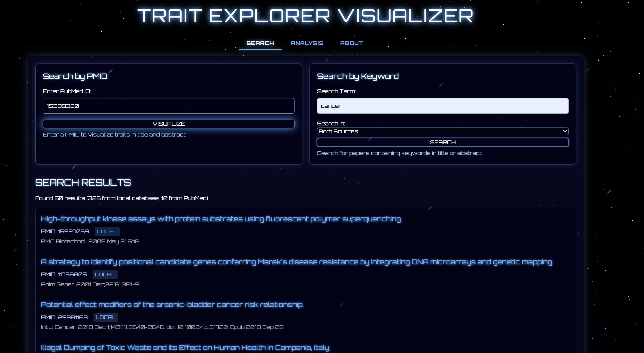Click the dropdown chevron arrow in Search in
This screenshot has width=644, height=353.
pos(565,131)
